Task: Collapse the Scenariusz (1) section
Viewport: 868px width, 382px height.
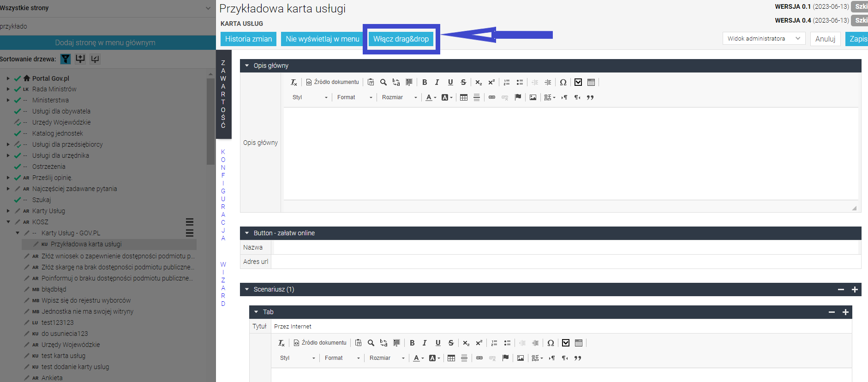Action: click(247, 289)
